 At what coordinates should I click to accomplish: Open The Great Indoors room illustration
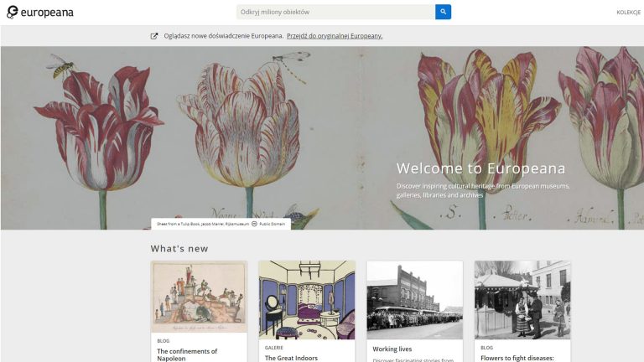[307, 298]
